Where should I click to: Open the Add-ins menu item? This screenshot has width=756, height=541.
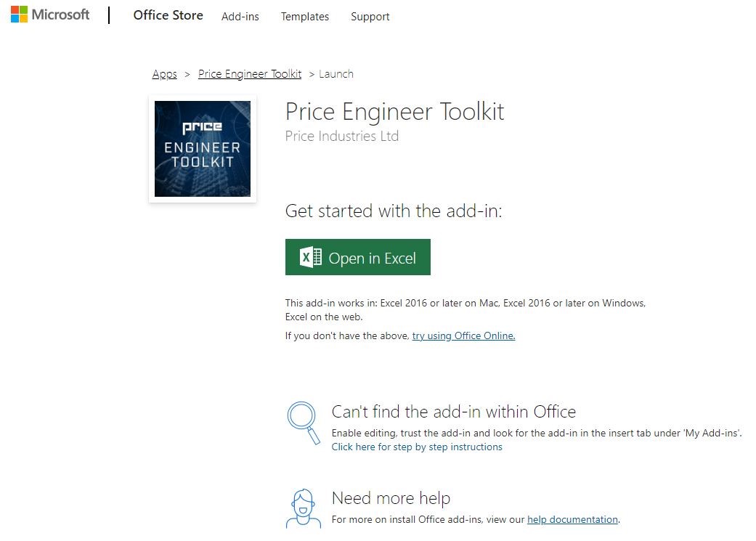pos(240,17)
